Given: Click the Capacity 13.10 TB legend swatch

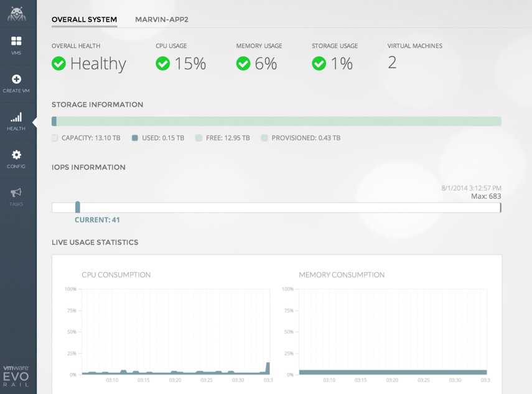Looking at the screenshot, I should click(55, 138).
